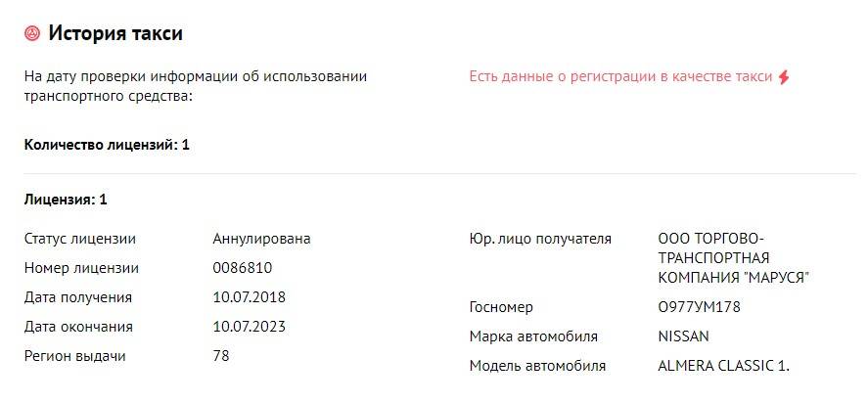Viewport: 868px width, 403px height.
Task: Click the license status value "Аннулирована"
Action: [261, 239]
